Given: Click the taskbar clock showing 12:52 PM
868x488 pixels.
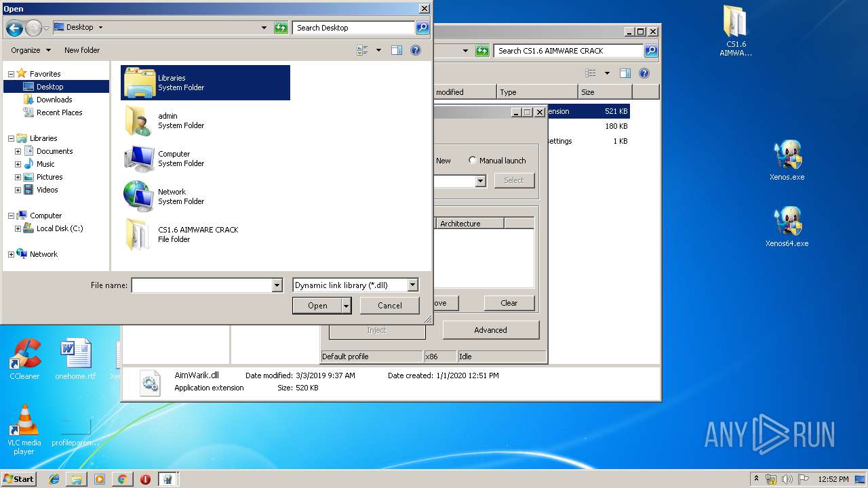Looking at the screenshot, I should [x=833, y=479].
